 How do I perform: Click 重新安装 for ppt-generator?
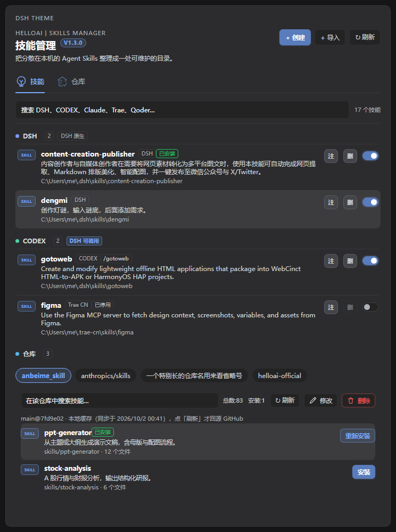358,436
